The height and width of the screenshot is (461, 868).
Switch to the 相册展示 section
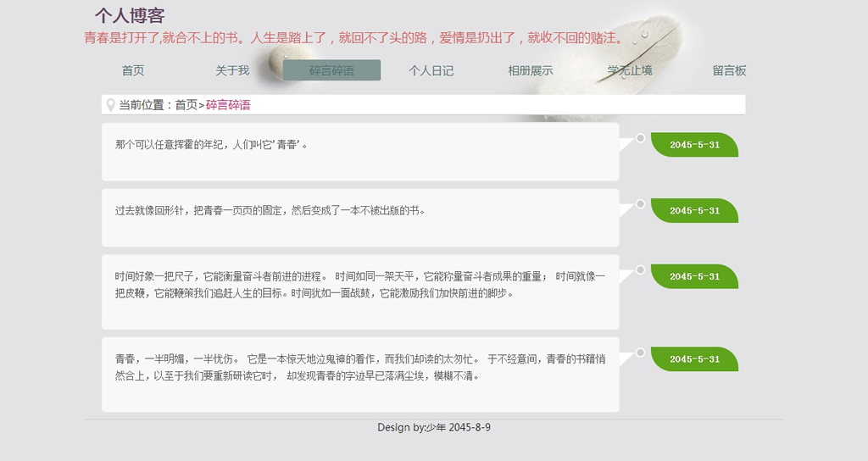pos(530,70)
